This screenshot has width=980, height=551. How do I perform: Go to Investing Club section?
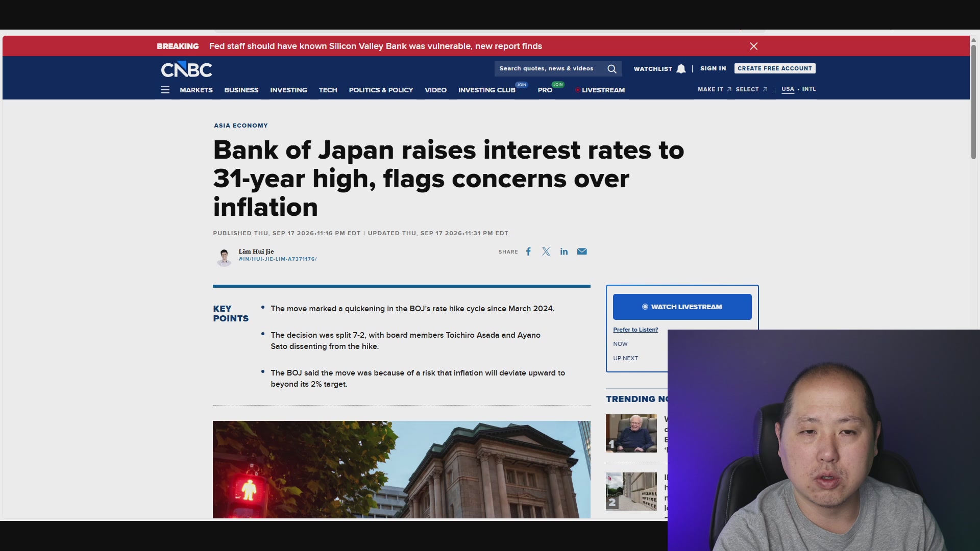(x=487, y=90)
